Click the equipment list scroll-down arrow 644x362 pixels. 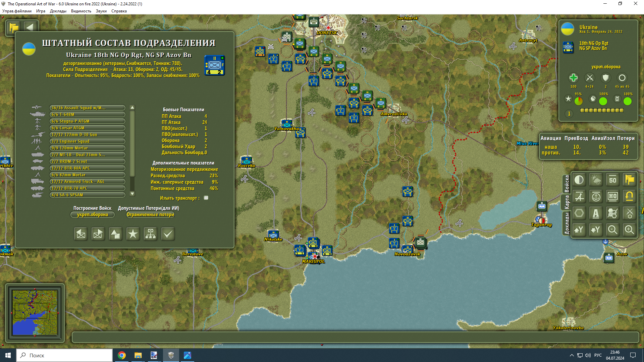[132, 194]
